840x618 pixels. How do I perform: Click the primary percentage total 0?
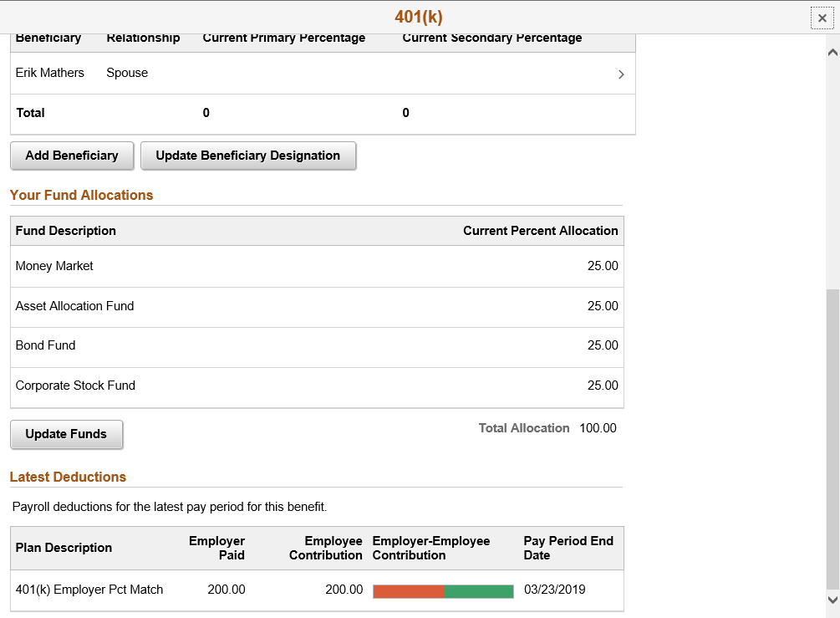click(x=206, y=113)
